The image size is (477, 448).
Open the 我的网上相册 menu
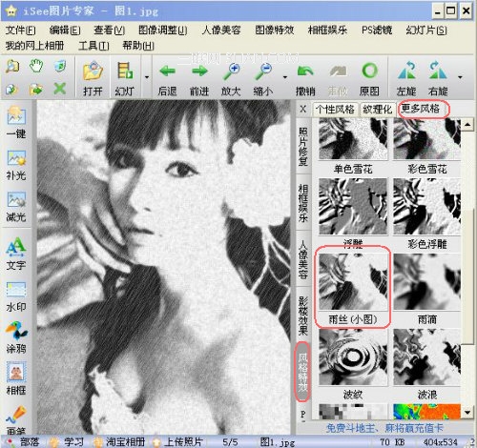pyautogui.click(x=34, y=46)
